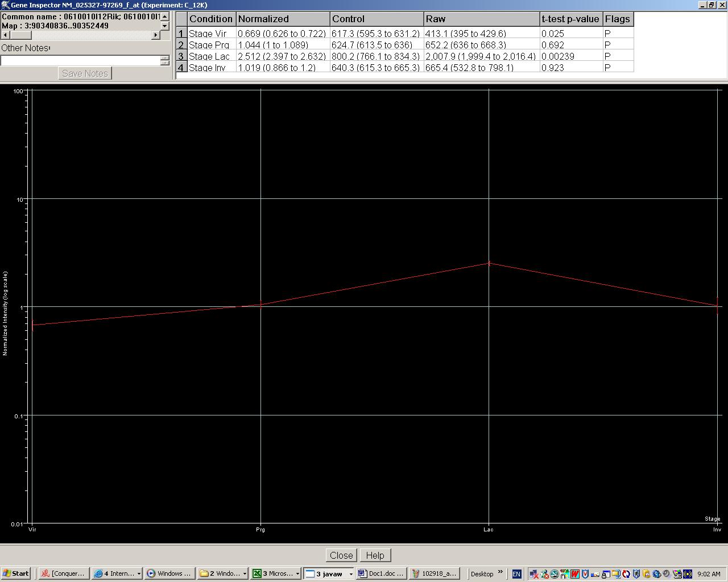Image resolution: width=728 pixels, height=582 pixels.
Task: Open Help for Gene Inspector
Action: pyautogui.click(x=375, y=555)
